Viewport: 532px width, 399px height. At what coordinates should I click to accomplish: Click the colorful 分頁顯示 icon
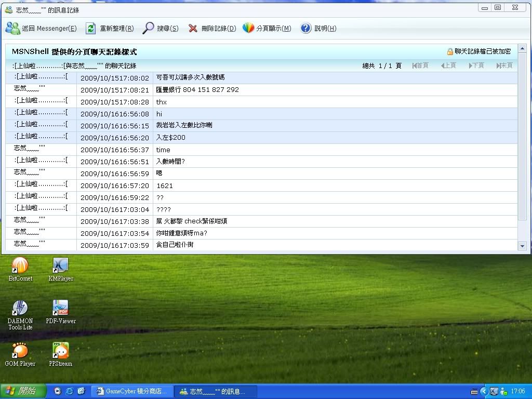248,28
